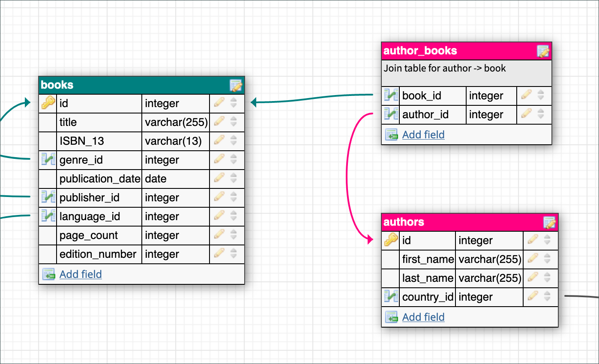
Task: Open the books table edit icon
Action: point(236,86)
